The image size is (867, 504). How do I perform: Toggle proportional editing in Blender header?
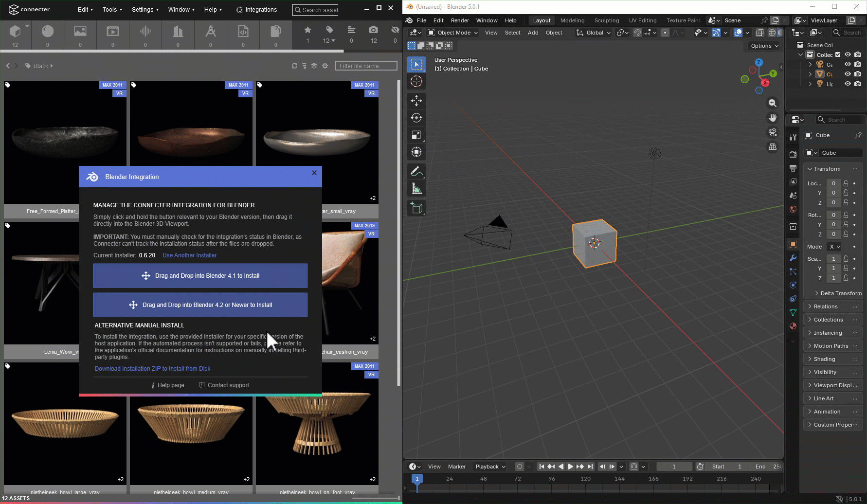(665, 33)
